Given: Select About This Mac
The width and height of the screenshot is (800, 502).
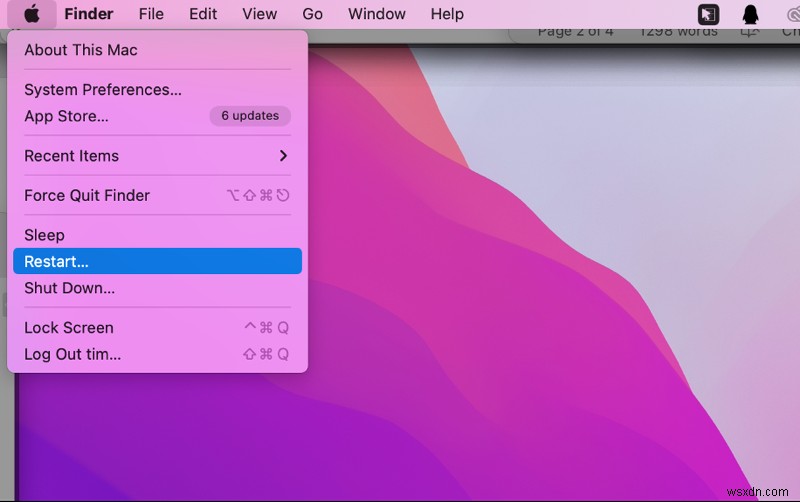Looking at the screenshot, I should pyautogui.click(x=157, y=50).
